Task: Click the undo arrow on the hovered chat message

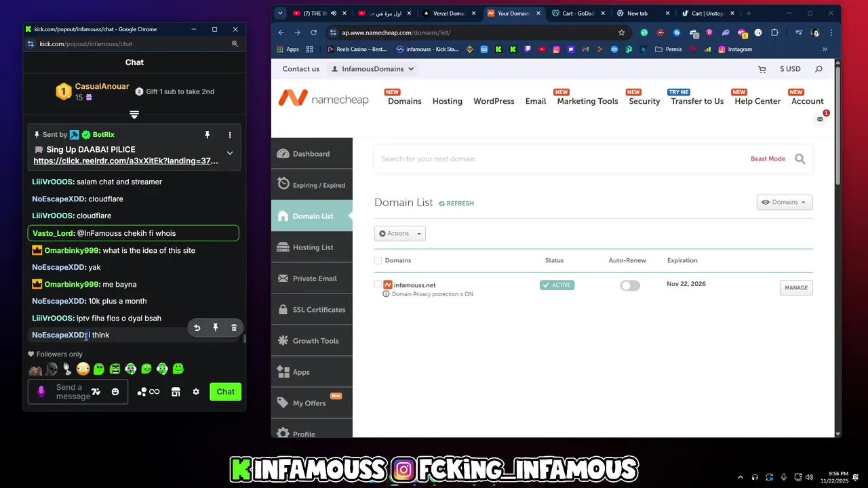Action: 197,328
